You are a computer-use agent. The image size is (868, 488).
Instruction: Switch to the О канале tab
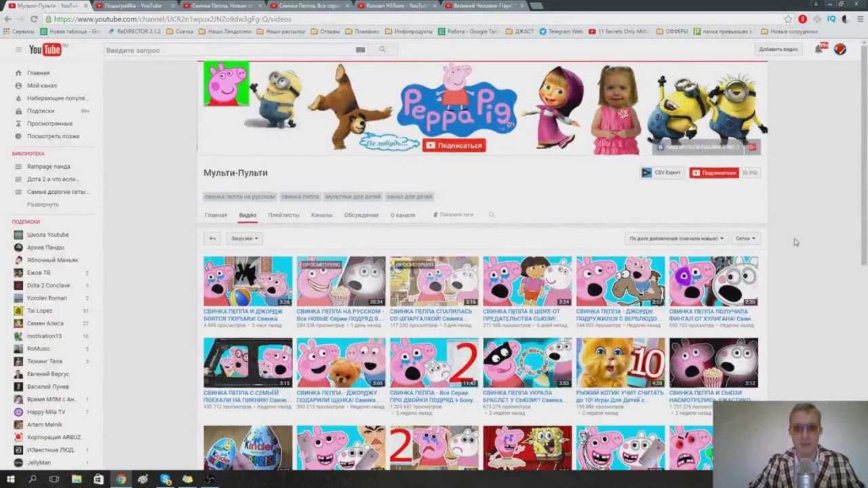[402, 215]
